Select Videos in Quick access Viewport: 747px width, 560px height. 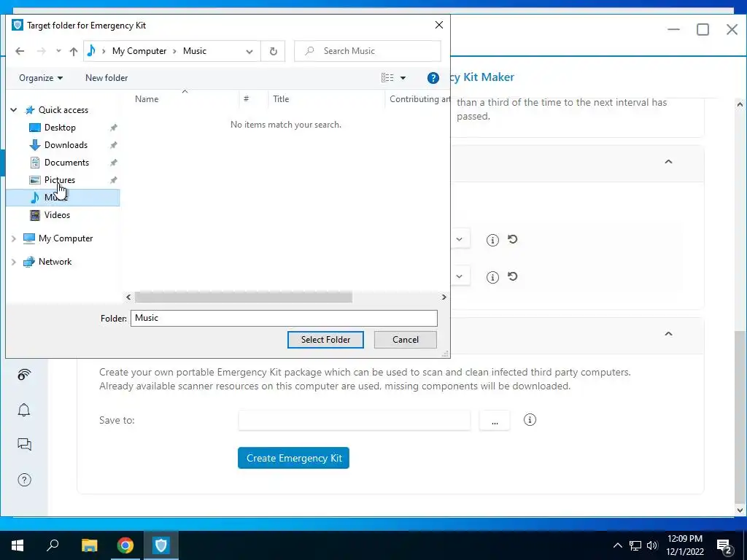coord(57,215)
